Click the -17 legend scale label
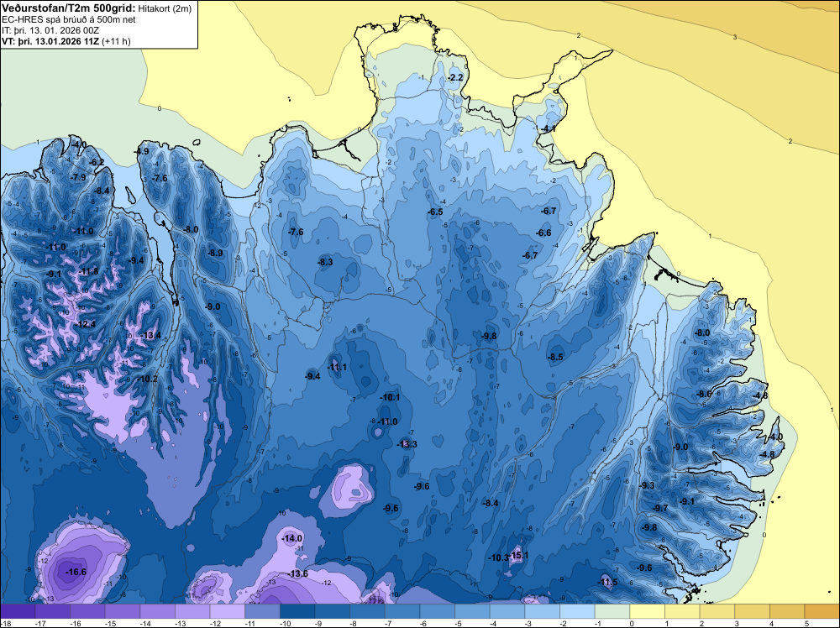The height and width of the screenshot is (628, 840). point(40,623)
